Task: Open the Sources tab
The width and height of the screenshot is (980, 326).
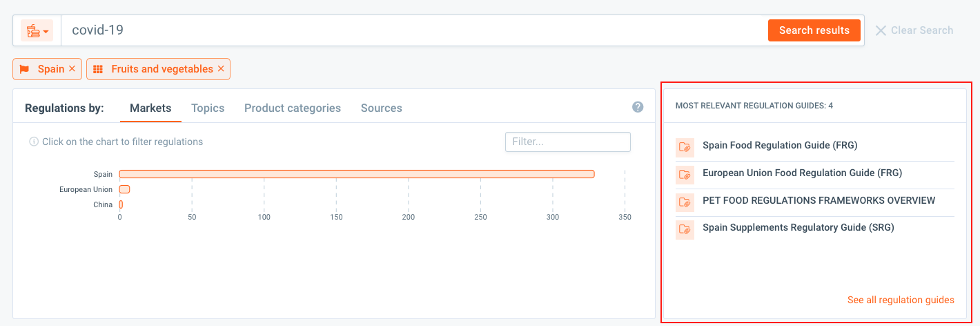Action: pos(382,108)
